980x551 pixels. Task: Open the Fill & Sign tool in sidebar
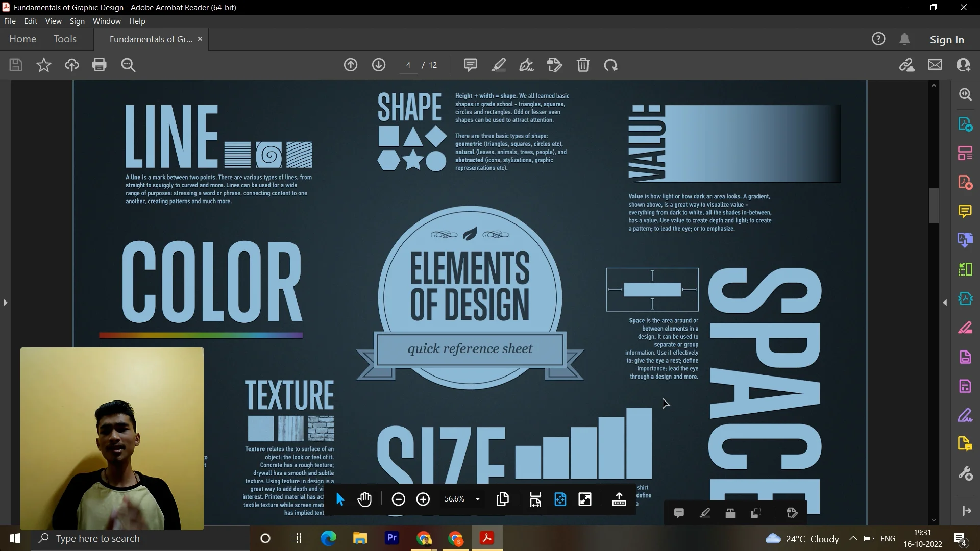click(965, 415)
